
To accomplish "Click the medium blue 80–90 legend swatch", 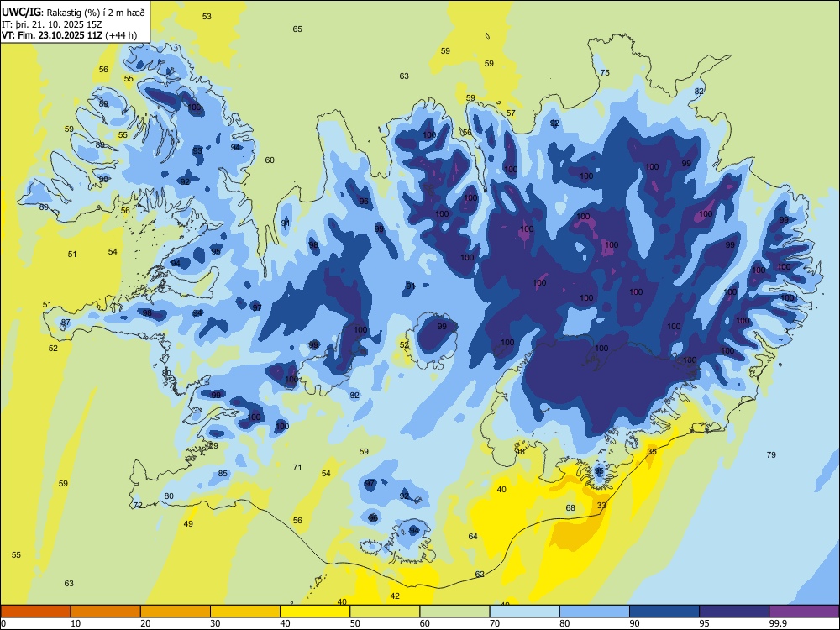I will [x=594, y=612].
